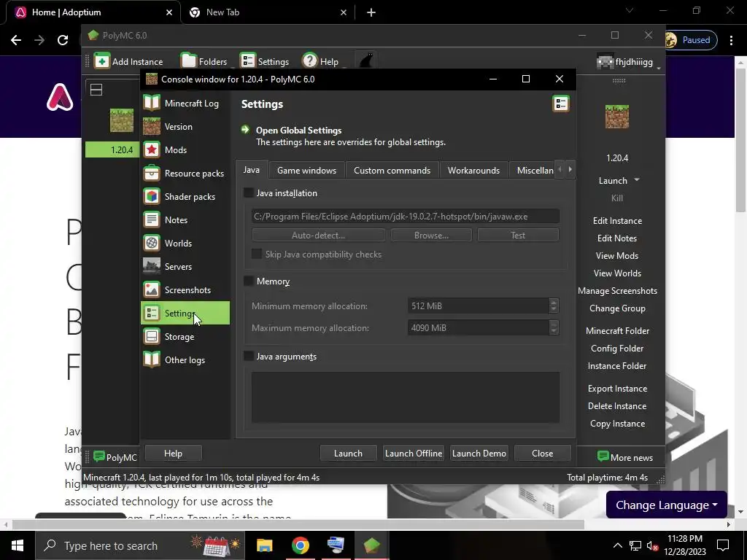Click the Windows search box on taskbar

(139, 545)
